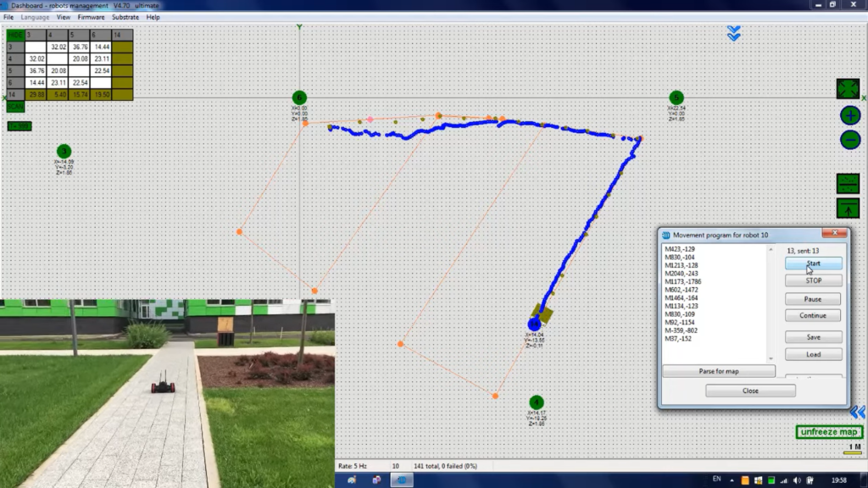Hide the distance table with HIDE
868x488 pixels.
pyautogui.click(x=15, y=35)
